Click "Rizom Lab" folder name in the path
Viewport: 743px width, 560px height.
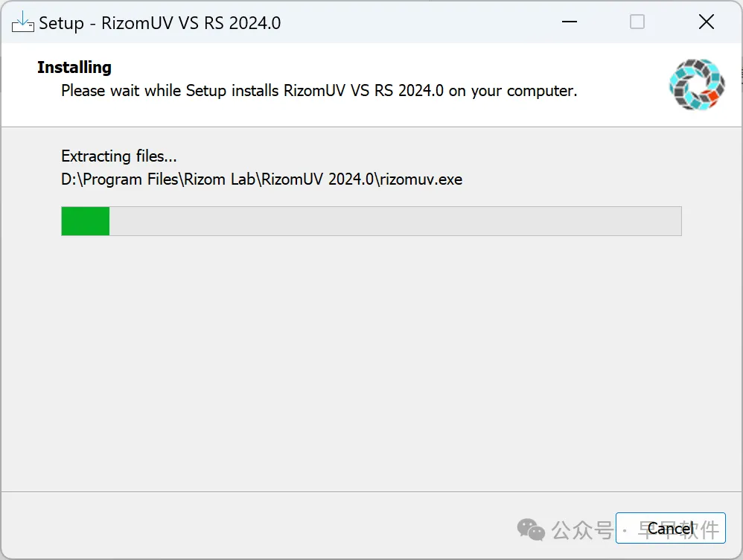(220, 179)
